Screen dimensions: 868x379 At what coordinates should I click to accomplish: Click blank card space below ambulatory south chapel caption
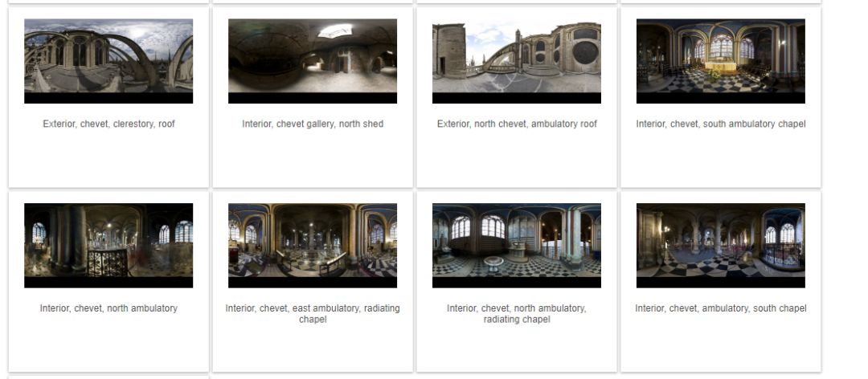(721, 343)
